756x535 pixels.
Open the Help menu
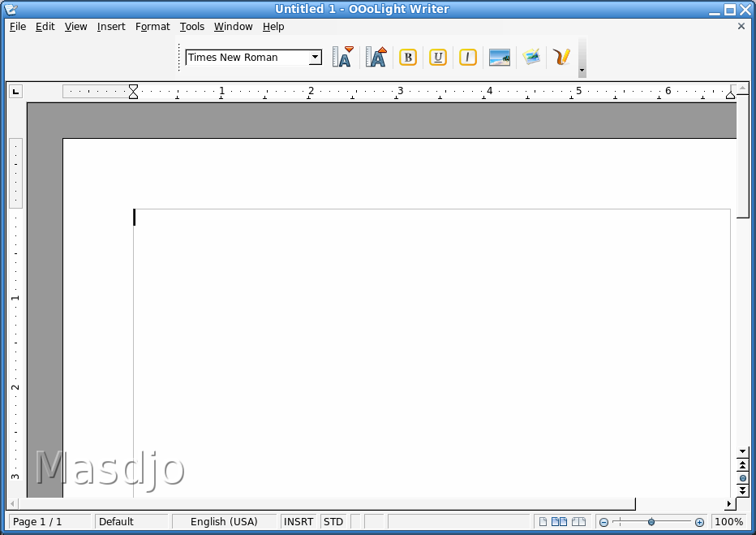point(273,27)
